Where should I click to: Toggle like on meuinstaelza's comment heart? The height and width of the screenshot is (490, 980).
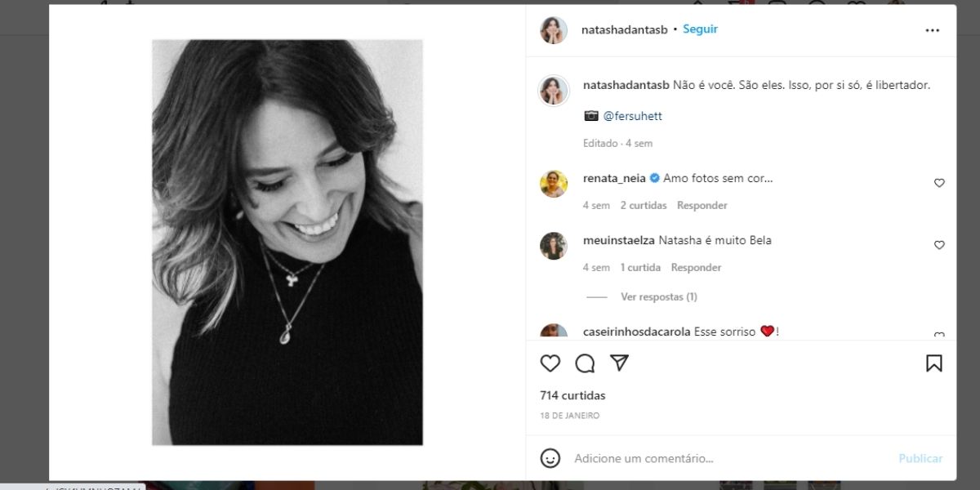[939, 245]
